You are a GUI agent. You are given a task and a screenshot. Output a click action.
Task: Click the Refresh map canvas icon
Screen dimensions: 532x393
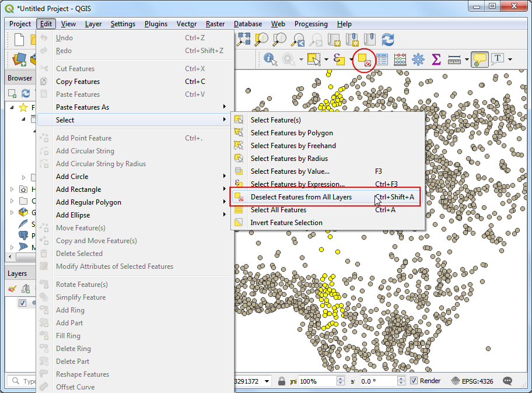coord(388,40)
